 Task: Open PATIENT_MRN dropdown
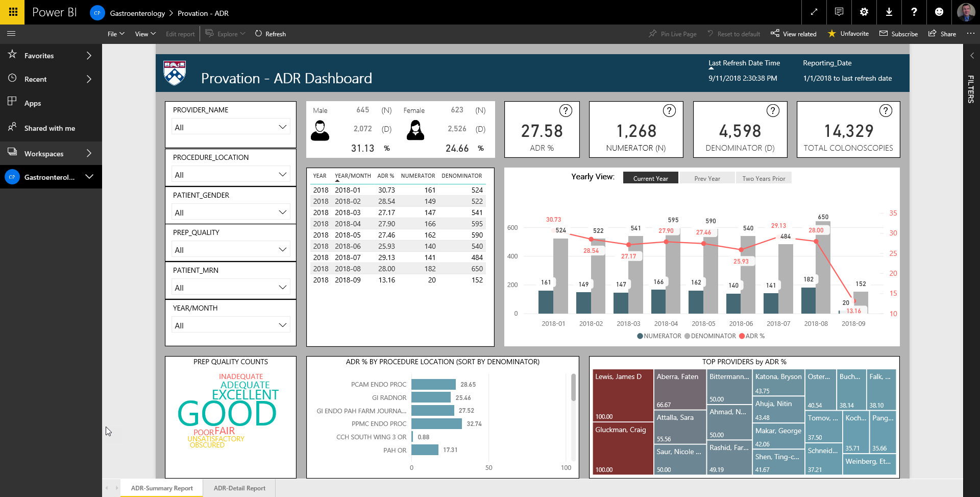point(231,288)
